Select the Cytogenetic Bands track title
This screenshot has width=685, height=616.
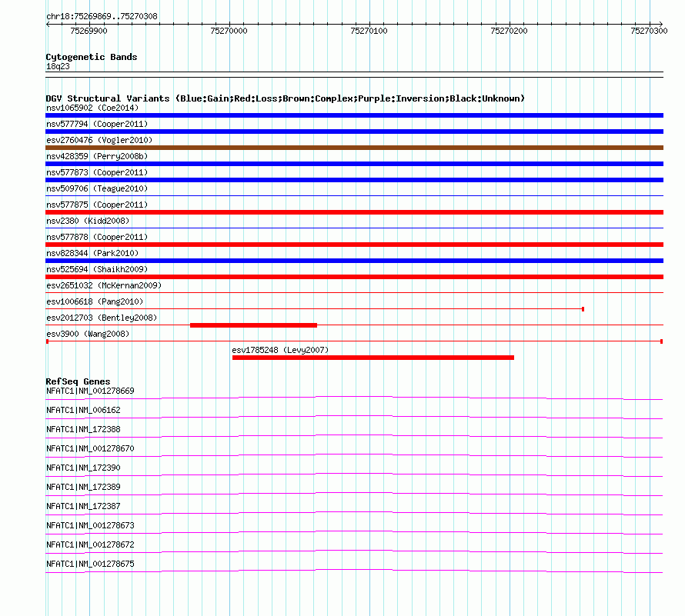coord(92,57)
